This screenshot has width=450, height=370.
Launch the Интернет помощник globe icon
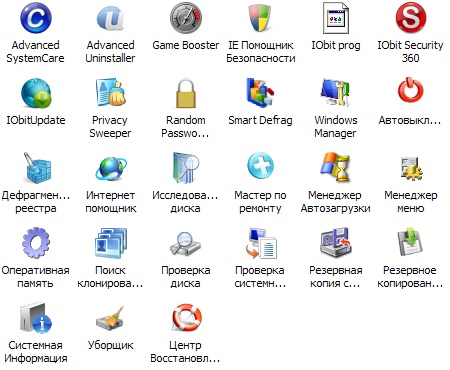(111, 168)
